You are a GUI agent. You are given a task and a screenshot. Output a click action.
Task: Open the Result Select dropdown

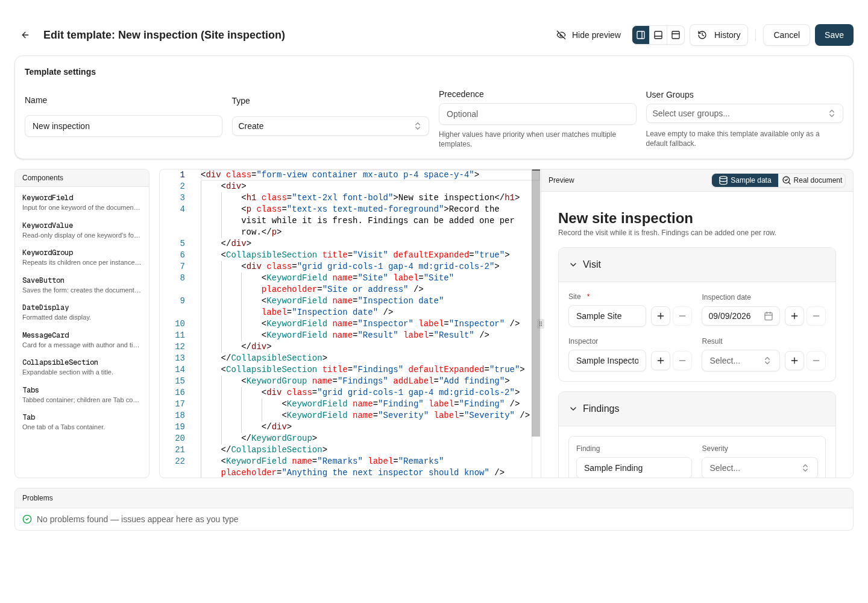click(741, 361)
